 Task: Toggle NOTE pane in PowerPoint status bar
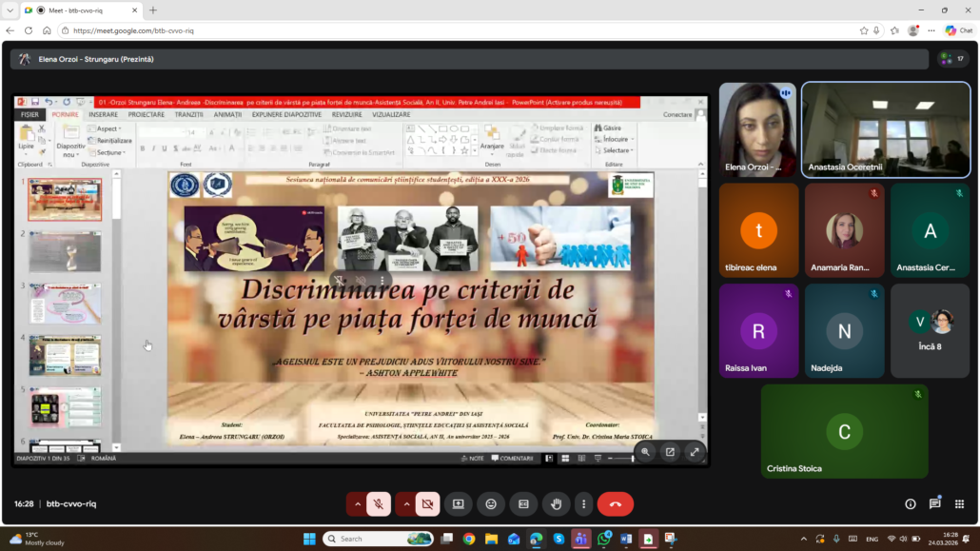click(473, 459)
